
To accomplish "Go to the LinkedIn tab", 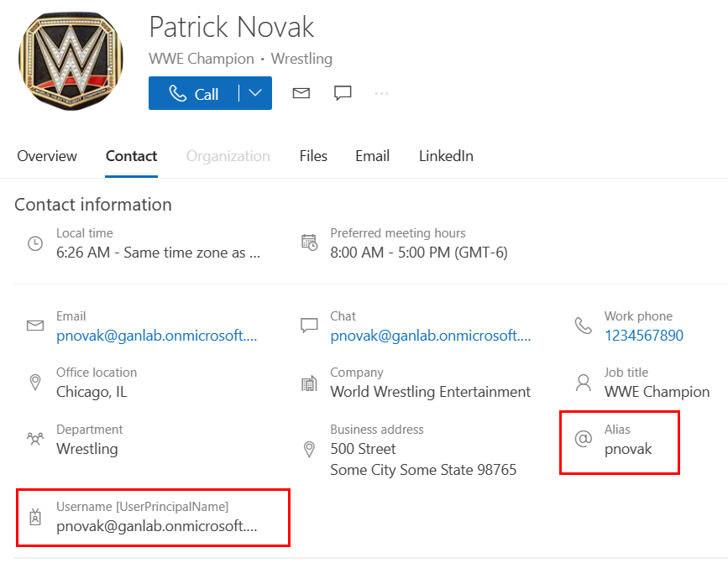I will [x=446, y=156].
